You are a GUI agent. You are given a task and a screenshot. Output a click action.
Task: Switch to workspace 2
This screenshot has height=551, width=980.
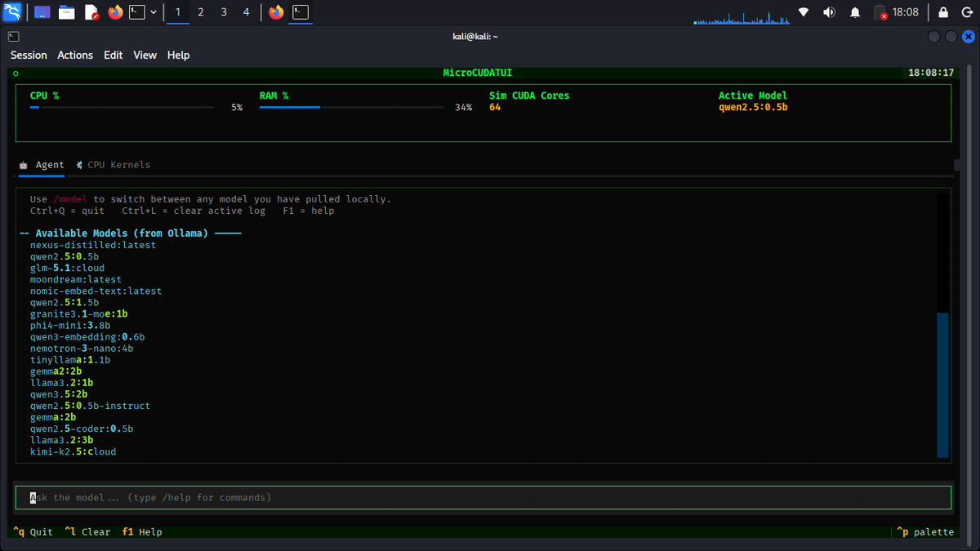[x=201, y=12]
